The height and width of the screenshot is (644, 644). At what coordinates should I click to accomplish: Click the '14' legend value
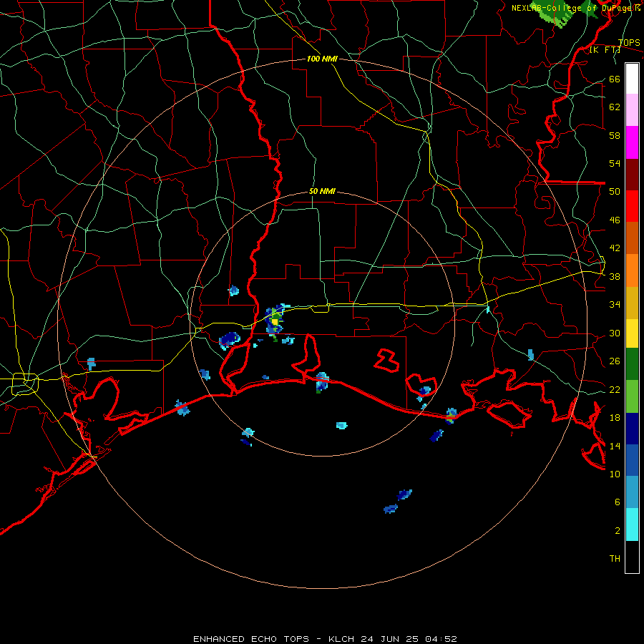pos(615,446)
